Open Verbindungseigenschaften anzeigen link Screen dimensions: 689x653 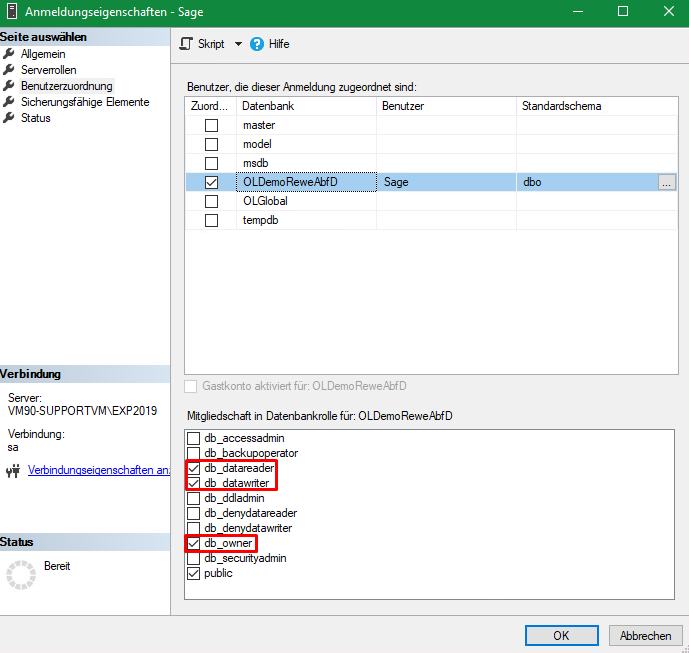point(98,470)
